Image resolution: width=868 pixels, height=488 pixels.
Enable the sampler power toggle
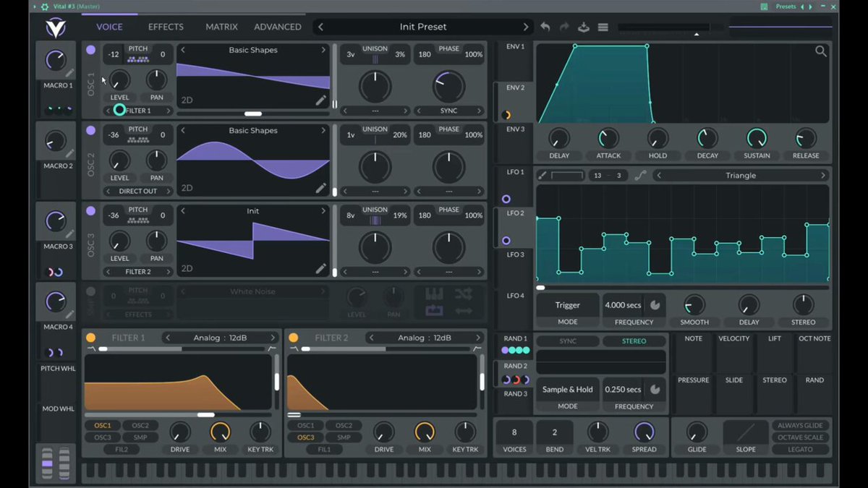click(x=90, y=292)
